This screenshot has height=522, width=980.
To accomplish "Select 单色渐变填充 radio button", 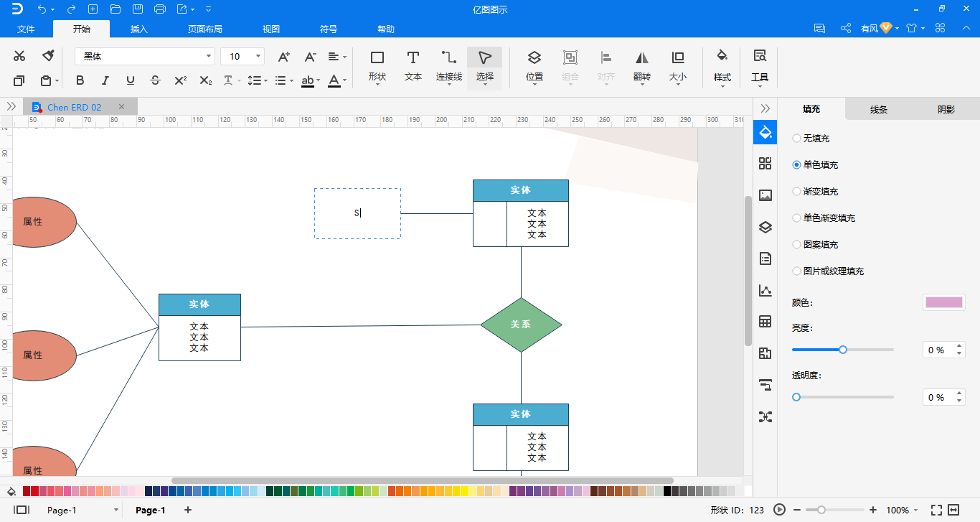I will tap(796, 218).
